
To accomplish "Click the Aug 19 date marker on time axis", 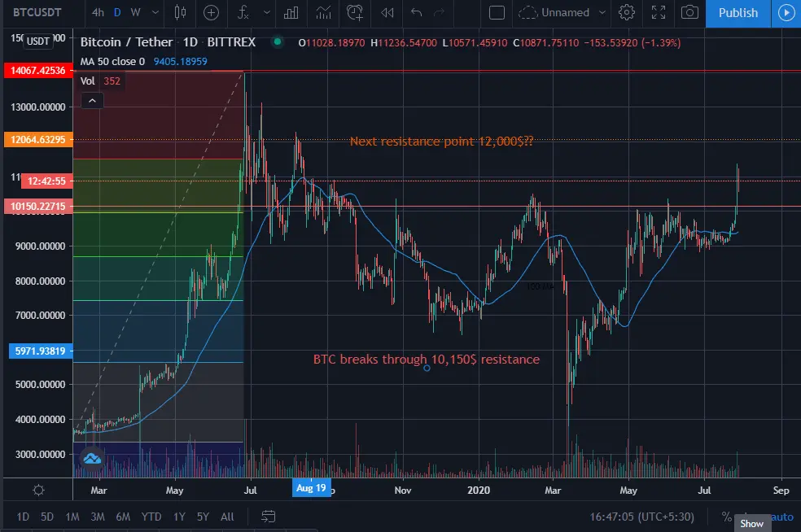I will pos(312,487).
